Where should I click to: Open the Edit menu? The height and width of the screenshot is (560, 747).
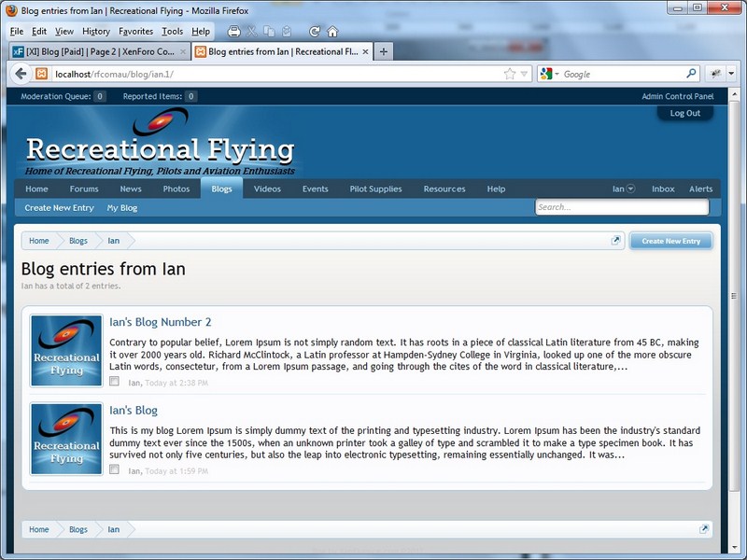coord(39,32)
